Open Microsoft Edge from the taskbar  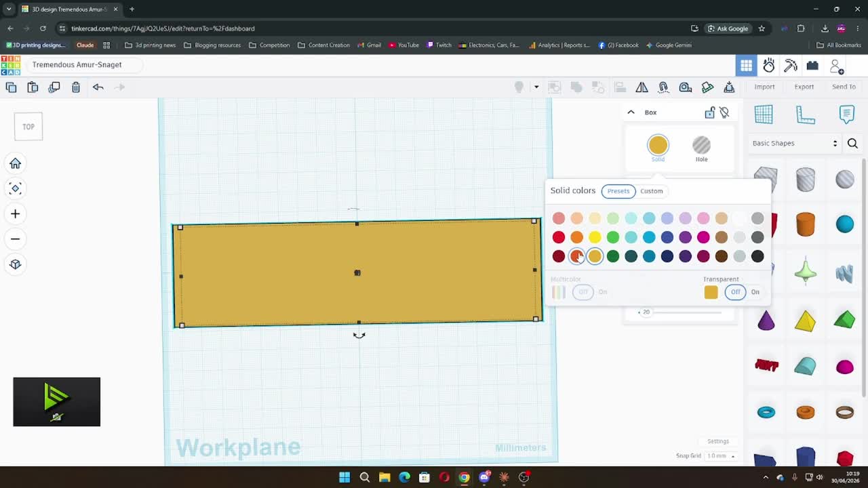click(x=404, y=477)
